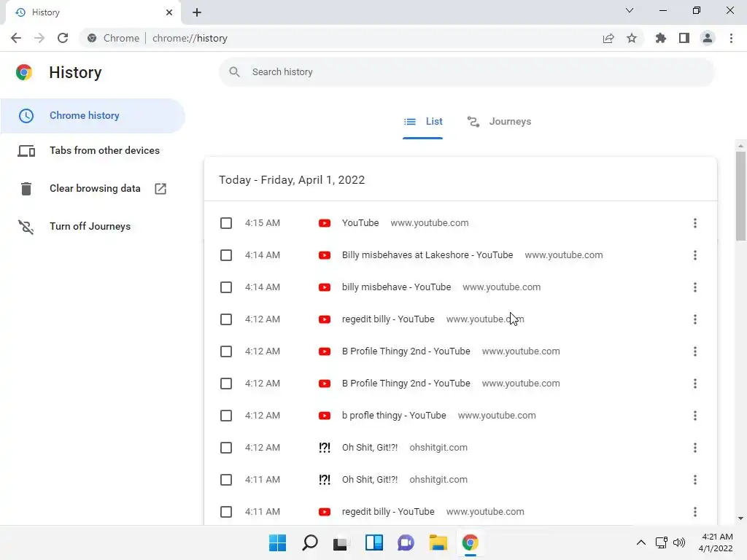Screen dimensions: 747x560
Task: Open billy misbehave - YouTube link
Action: coord(396,287)
